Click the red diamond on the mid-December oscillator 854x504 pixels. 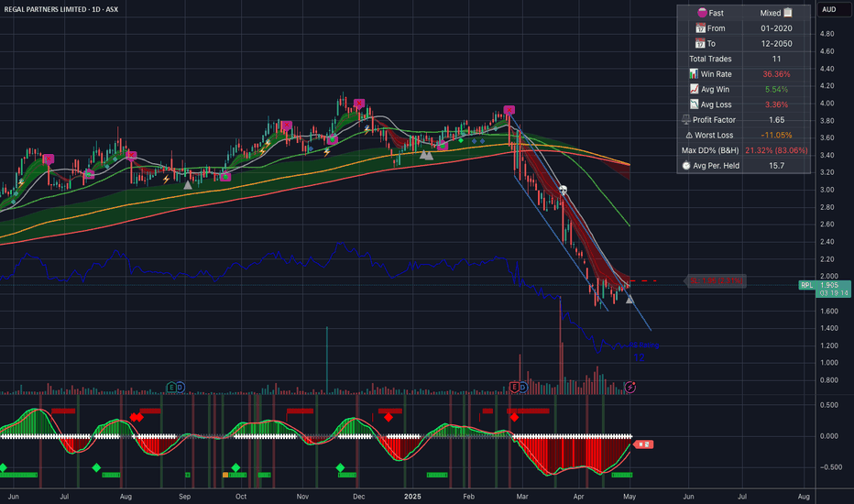tap(389, 417)
